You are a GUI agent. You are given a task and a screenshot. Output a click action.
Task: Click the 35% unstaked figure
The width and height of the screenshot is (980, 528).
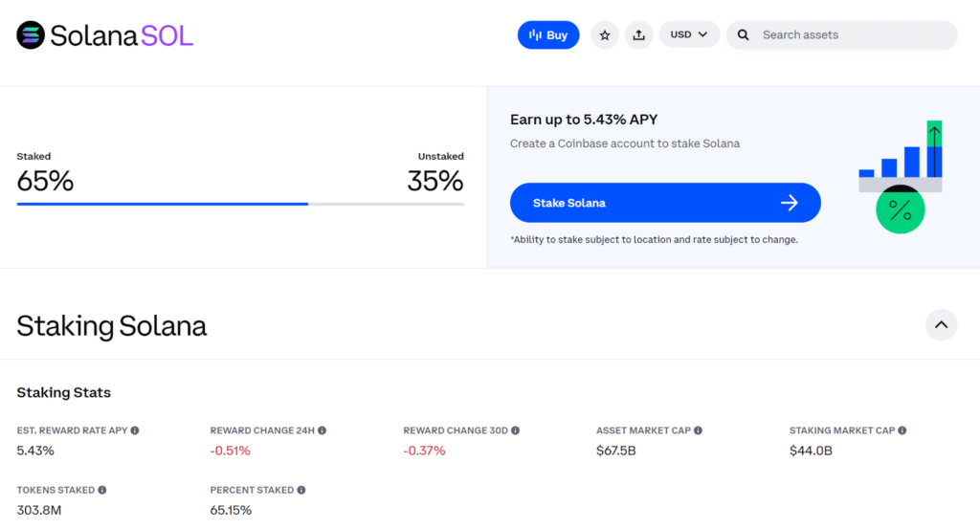435,181
